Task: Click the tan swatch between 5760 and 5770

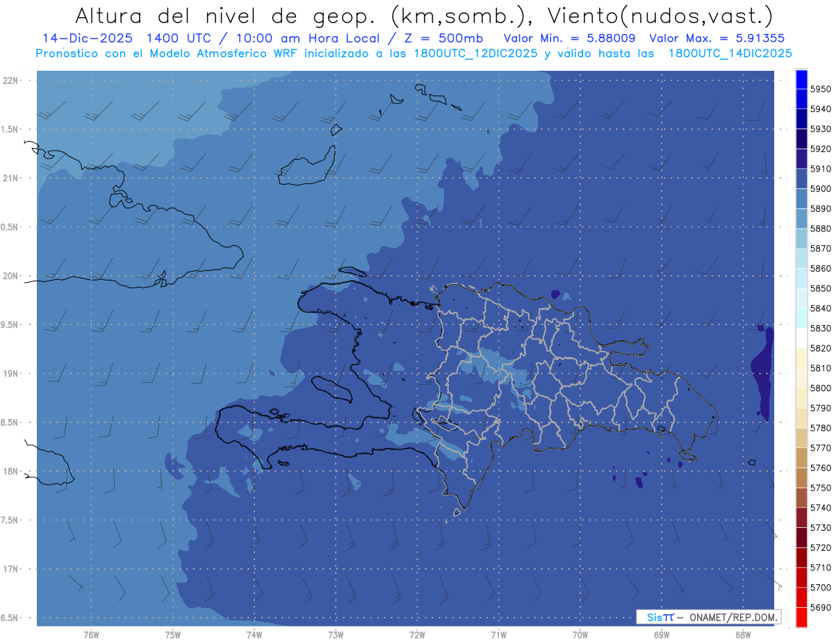Action: pyautogui.click(x=801, y=458)
